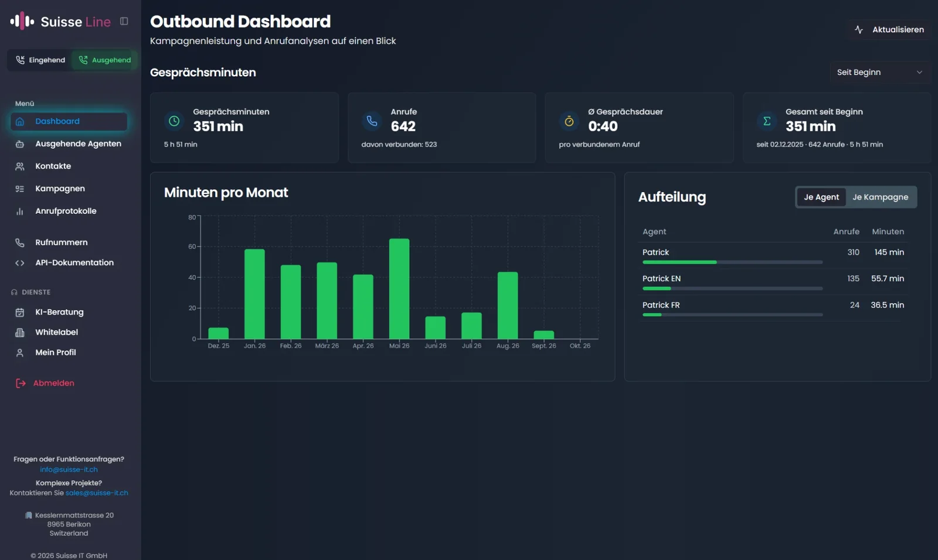Collapse sidebar with the panel icon
Image resolution: width=938 pixels, height=560 pixels.
[124, 21]
